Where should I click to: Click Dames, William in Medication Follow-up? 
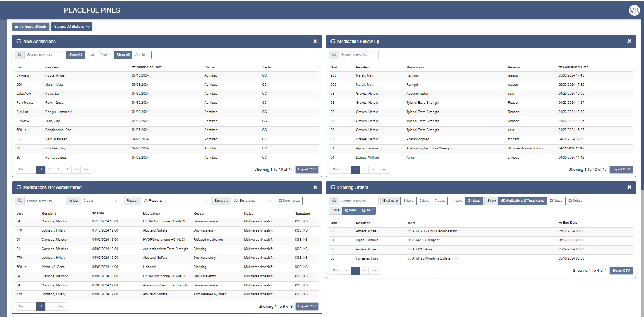(x=367, y=158)
